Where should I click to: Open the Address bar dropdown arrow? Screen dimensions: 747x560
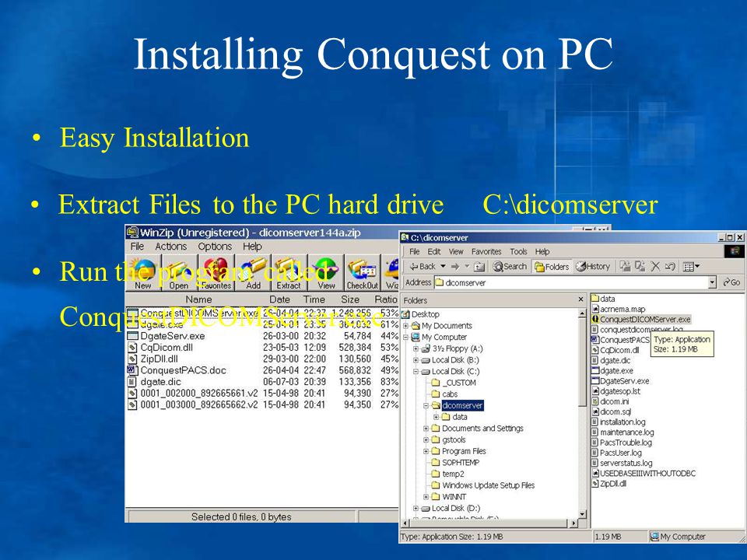(x=712, y=282)
